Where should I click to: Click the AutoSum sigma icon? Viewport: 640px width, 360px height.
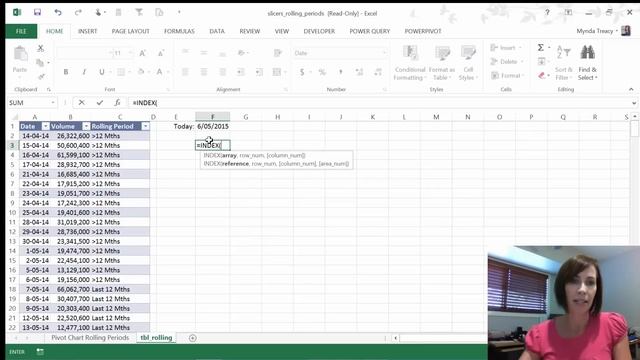pyautogui.click(x=540, y=48)
